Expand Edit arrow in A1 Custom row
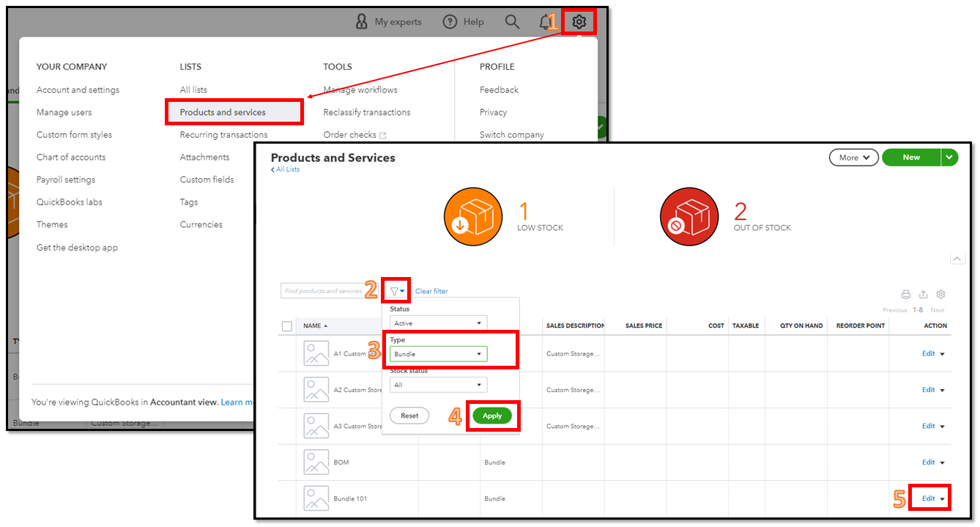The width and height of the screenshot is (980, 527). click(942, 354)
